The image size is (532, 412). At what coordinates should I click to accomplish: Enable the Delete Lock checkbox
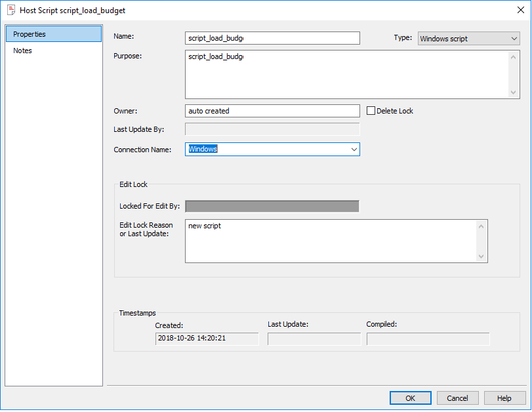point(371,111)
